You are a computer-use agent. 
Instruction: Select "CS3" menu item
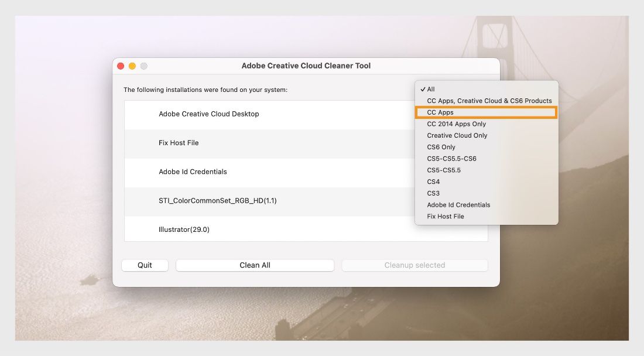click(432, 193)
